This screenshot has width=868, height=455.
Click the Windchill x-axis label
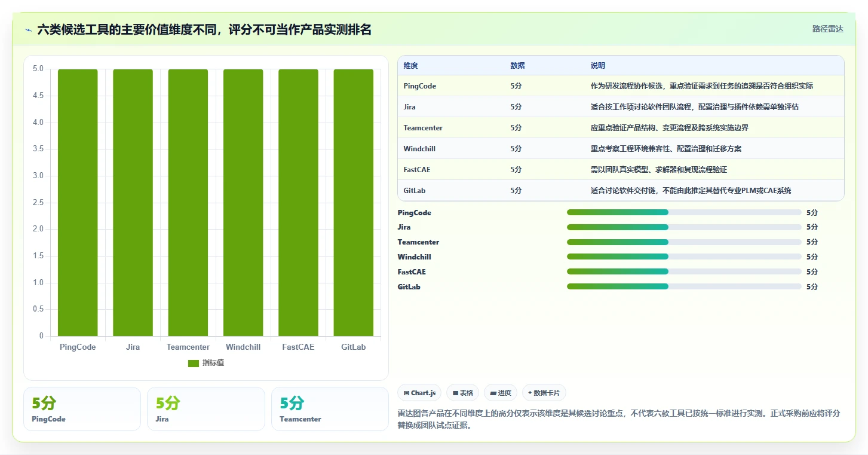(x=243, y=347)
